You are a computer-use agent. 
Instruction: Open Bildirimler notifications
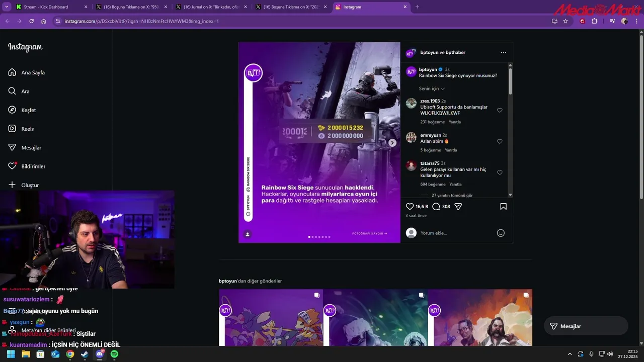[27, 166]
